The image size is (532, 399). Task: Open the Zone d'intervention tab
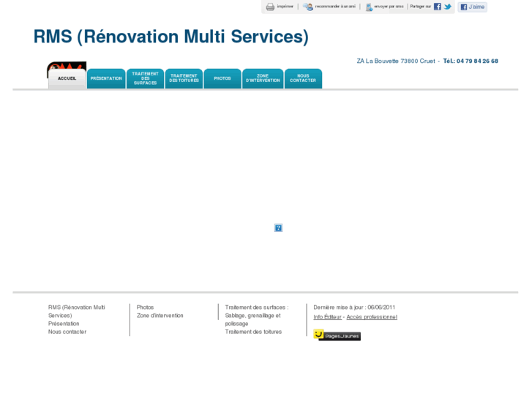[x=263, y=79]
